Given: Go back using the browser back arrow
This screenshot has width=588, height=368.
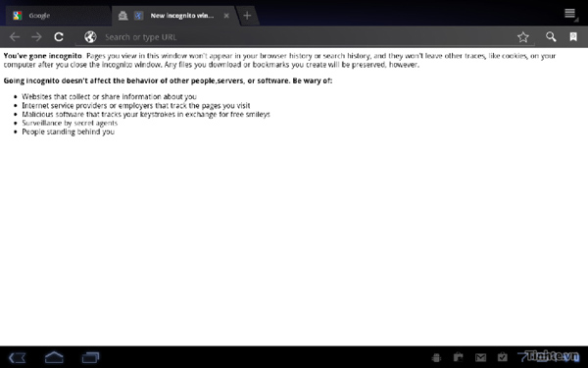Looking at the screenshot, I should [15, 37].
